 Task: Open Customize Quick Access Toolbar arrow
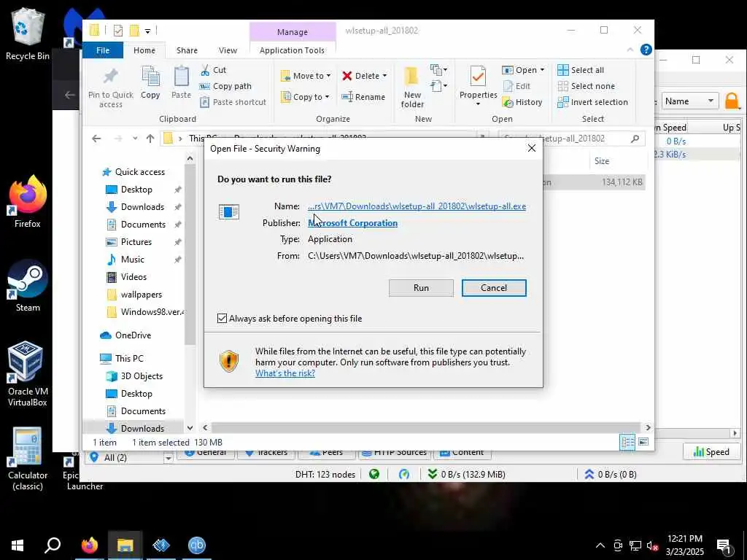pyautogui.click(x=147, y=31)
